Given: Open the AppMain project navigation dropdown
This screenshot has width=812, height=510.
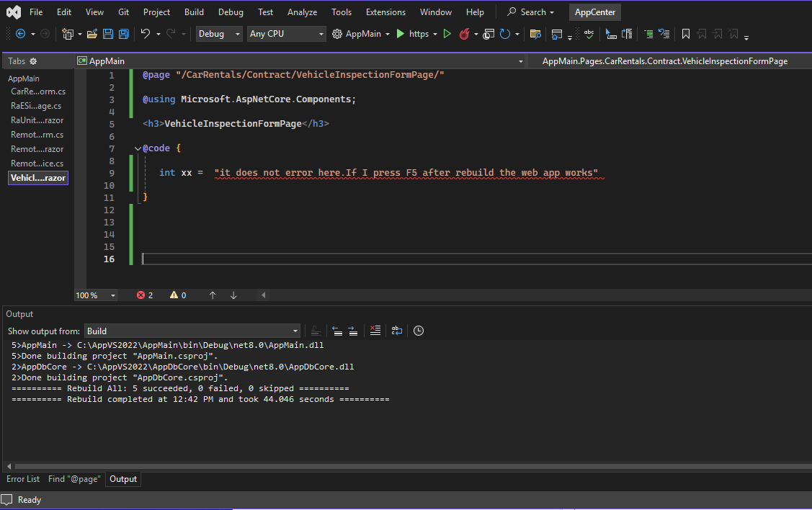Looking at the screenshot, I should [x=300, y=61].
